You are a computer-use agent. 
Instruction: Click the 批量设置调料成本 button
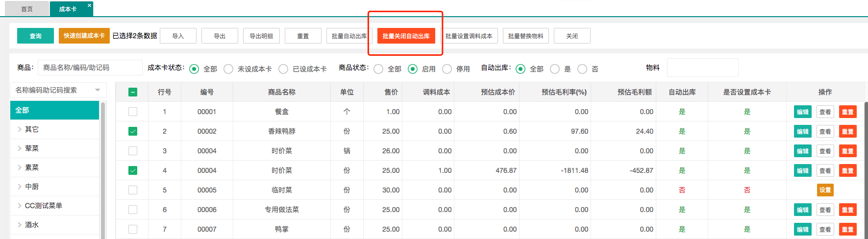pos(469,36)
